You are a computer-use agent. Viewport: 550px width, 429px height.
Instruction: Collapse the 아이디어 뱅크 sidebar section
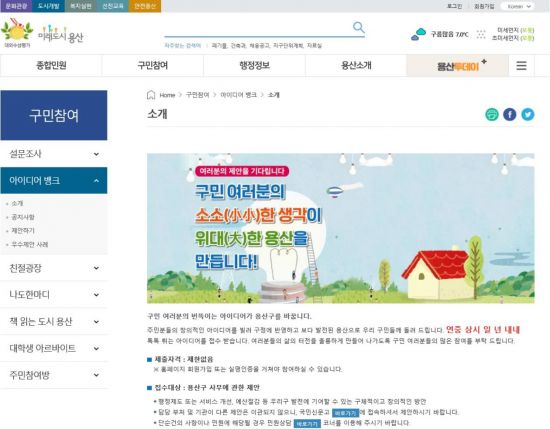point(54,181)
